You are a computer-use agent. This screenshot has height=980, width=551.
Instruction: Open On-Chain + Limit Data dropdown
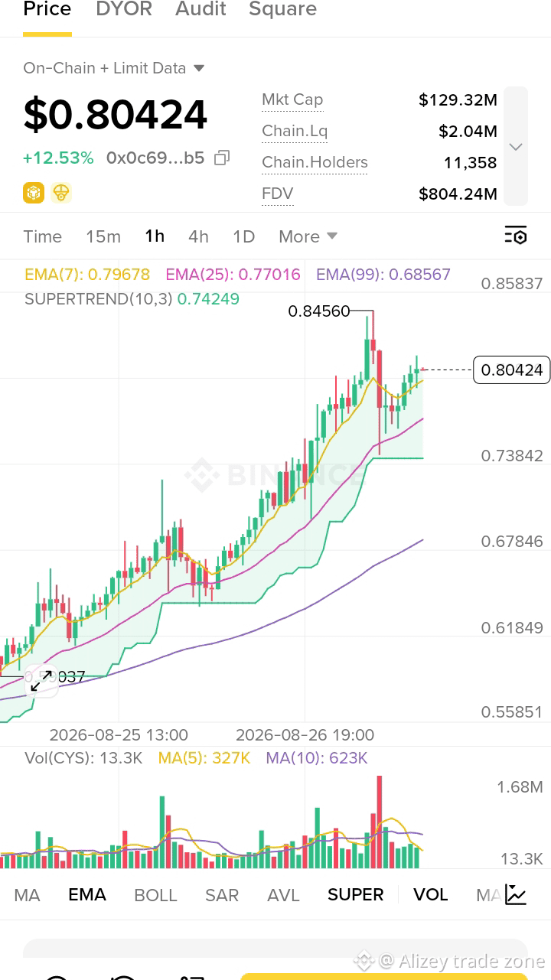coord(114,68)
